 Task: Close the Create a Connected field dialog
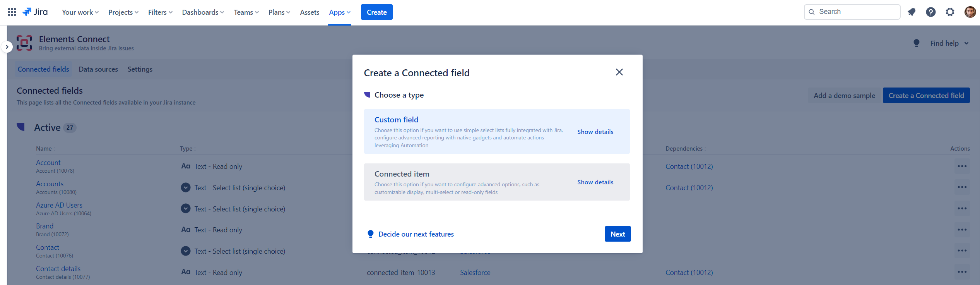(619, 72)
